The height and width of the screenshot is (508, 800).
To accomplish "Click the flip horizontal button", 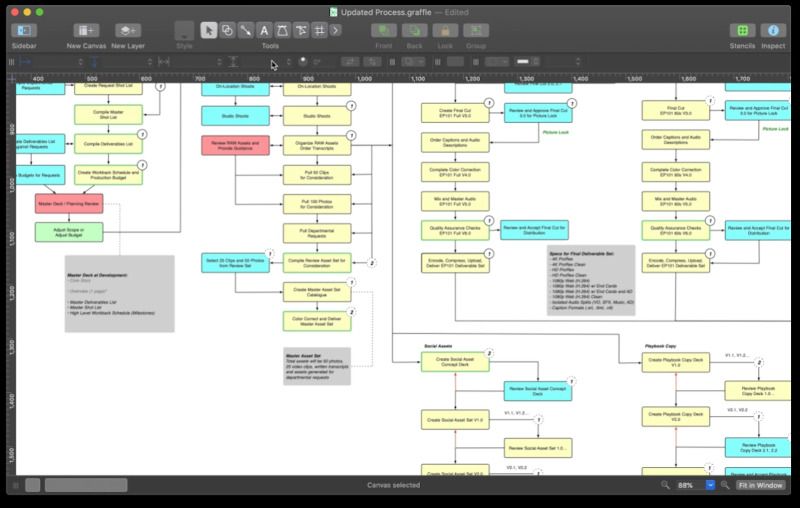I will [x=350, y=62].
